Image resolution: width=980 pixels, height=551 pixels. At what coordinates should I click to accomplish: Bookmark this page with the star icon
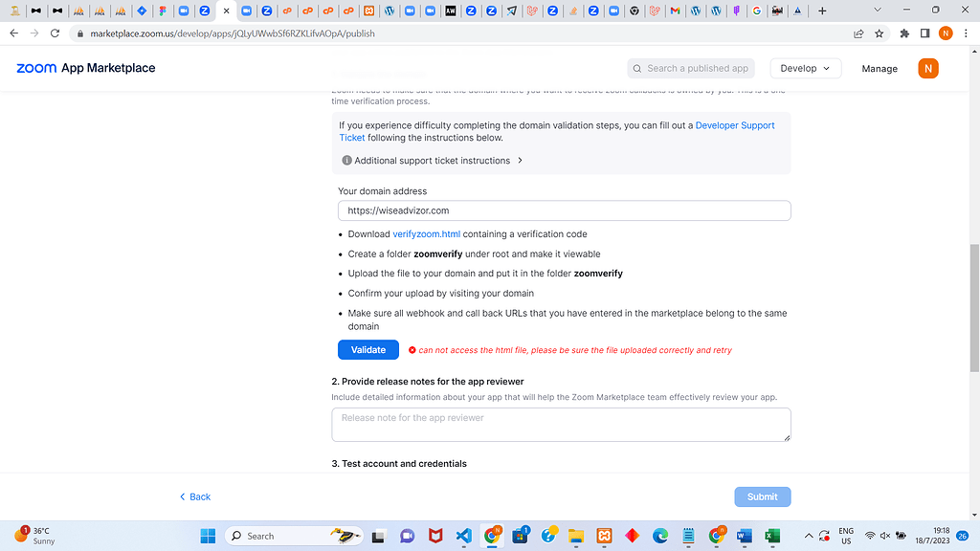pos(879,33)
